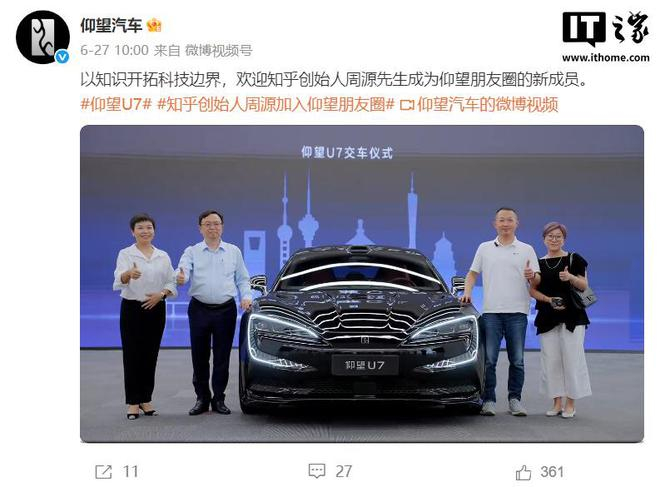Click the 微博视频号 source link
Screen dimensions: 660x487
tap(219, 51)
